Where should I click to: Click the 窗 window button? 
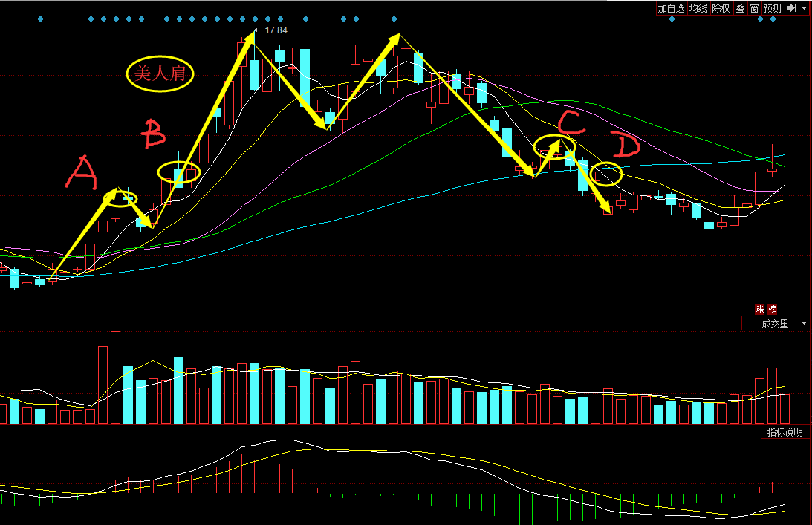754,8
